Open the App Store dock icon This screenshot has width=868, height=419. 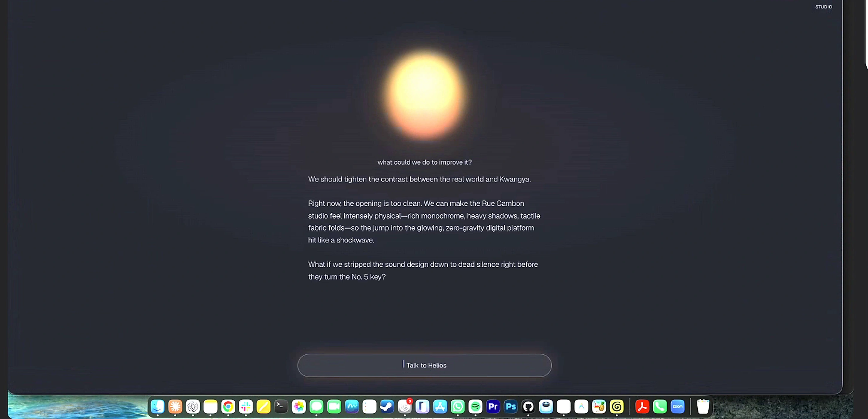point(440,406)
